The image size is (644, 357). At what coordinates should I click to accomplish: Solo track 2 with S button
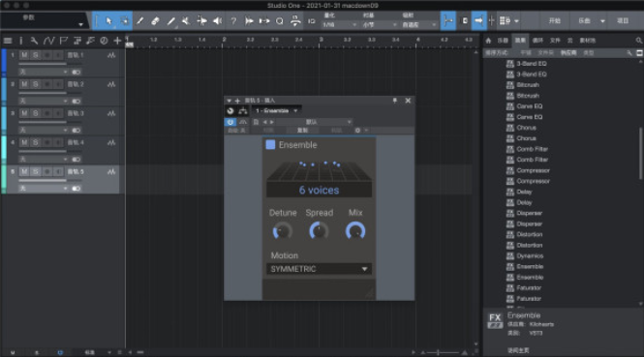36,84
